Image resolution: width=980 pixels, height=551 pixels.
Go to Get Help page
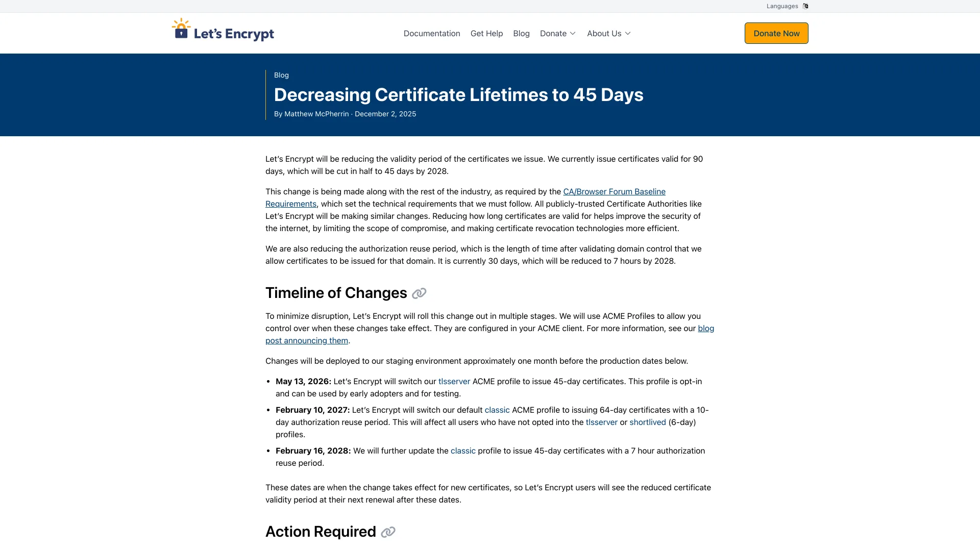[x=486, y=33]
